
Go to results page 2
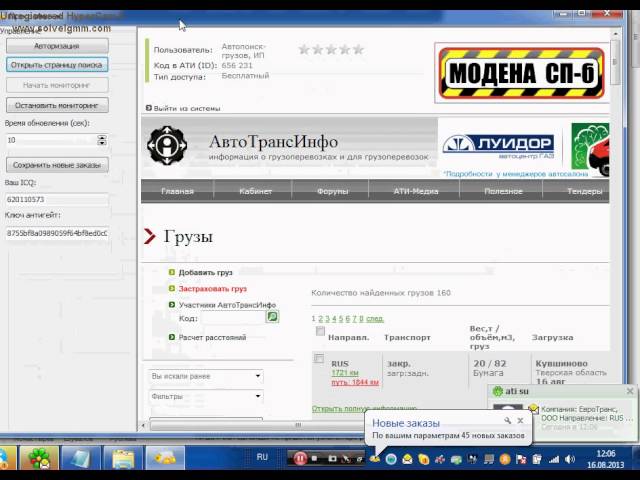pos(320,319)
